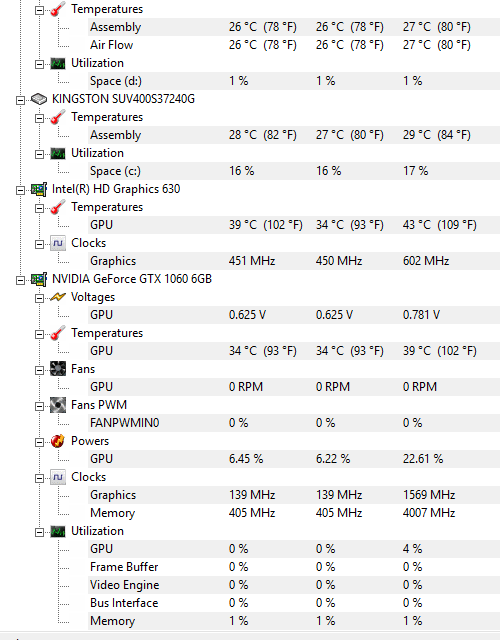The width and height of the screenshot is (500, 640).
Task: Click the lightning Voltages icon under NVIDIA
Action: (x=58, y=297)
